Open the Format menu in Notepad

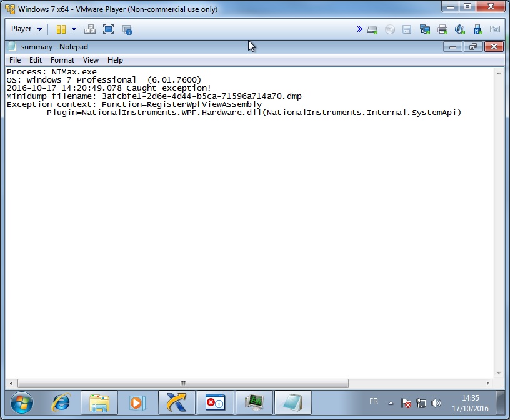pos(62,60)
